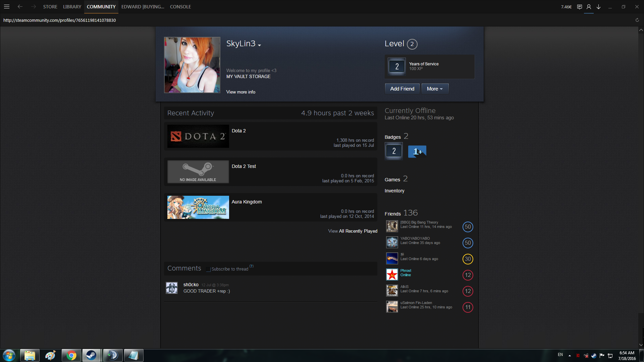The image size is (644, 362).
Task: Enable Subscribe to thread checkbox
Action: pos(208,269)
